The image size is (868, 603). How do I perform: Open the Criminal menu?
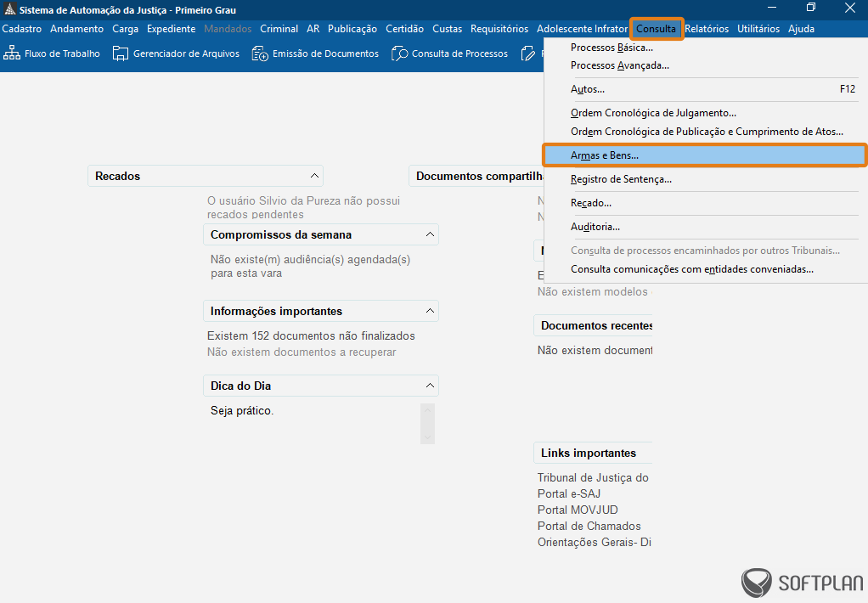pyautogui.click(x=279, y=29)
